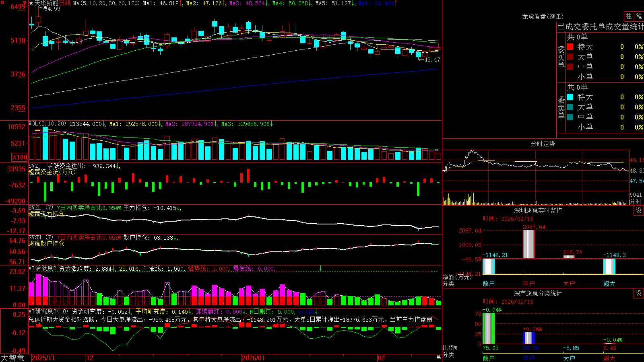Screen dimensions: 644x362
Task: Select the 深圳超赢实时监控 panel title
Action: (x=538, y=210)
